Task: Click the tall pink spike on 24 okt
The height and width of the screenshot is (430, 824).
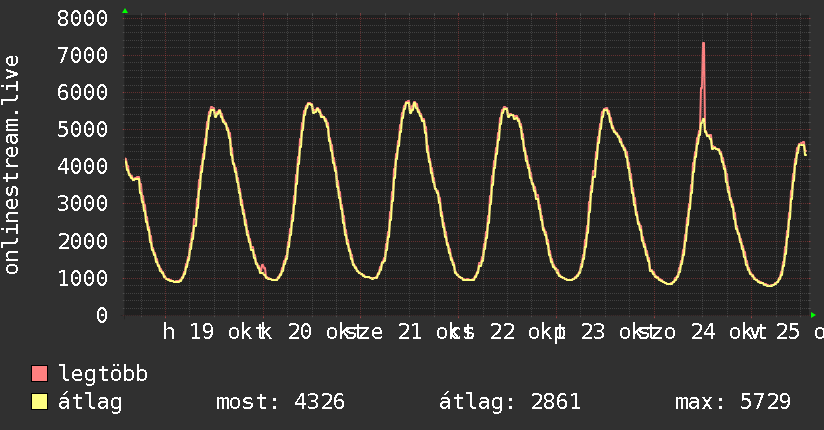Action: click(x=703, y=81)
